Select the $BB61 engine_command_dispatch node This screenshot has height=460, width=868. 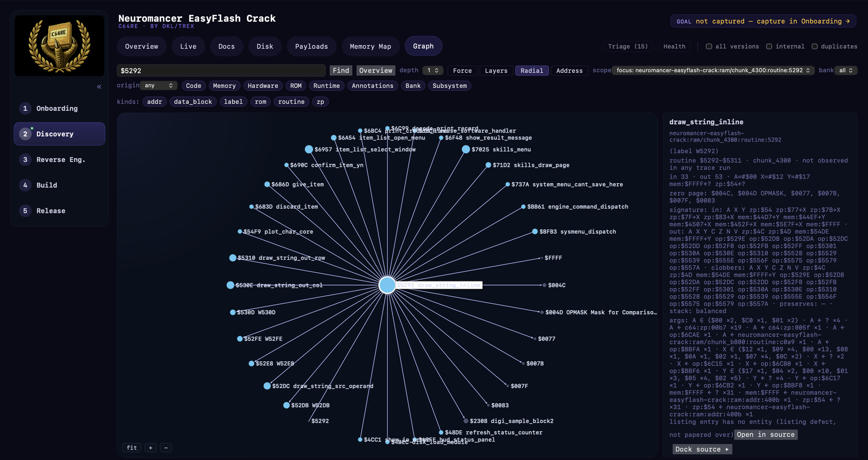click(x=523, y=207)
